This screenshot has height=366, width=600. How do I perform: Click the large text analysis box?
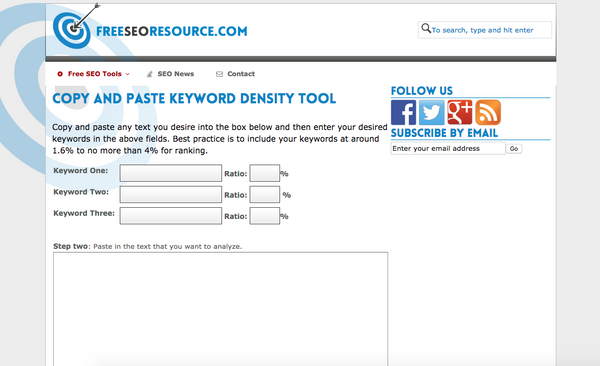click(220, 309)
